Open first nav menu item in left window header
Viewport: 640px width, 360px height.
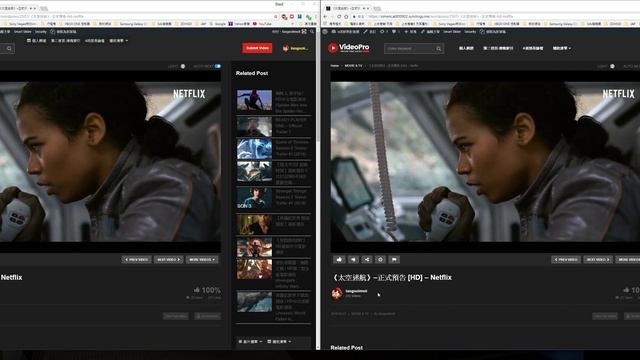pyautogui.click(x=37, y=41)
